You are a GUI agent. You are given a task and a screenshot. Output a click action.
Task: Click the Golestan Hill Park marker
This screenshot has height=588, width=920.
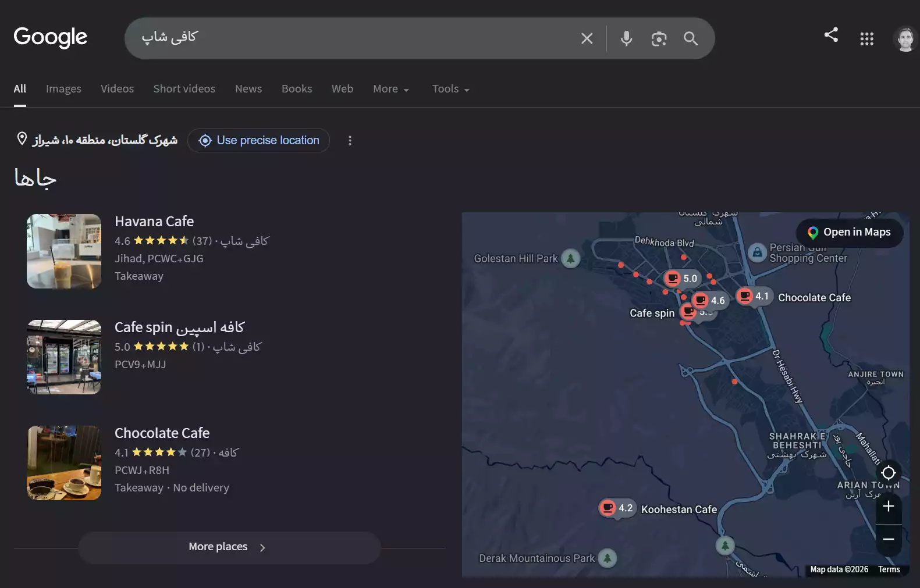[570, 258]
